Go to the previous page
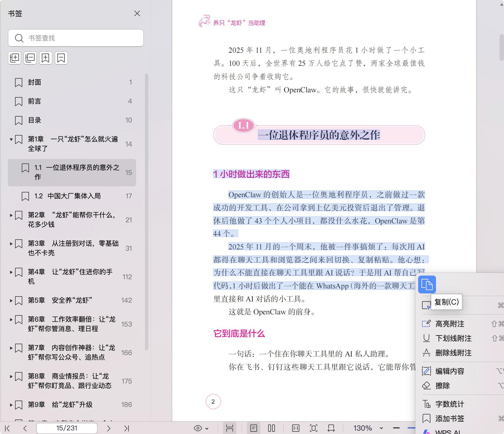The height and width of the screenshot is (434, 504). [x=25, y=428]
